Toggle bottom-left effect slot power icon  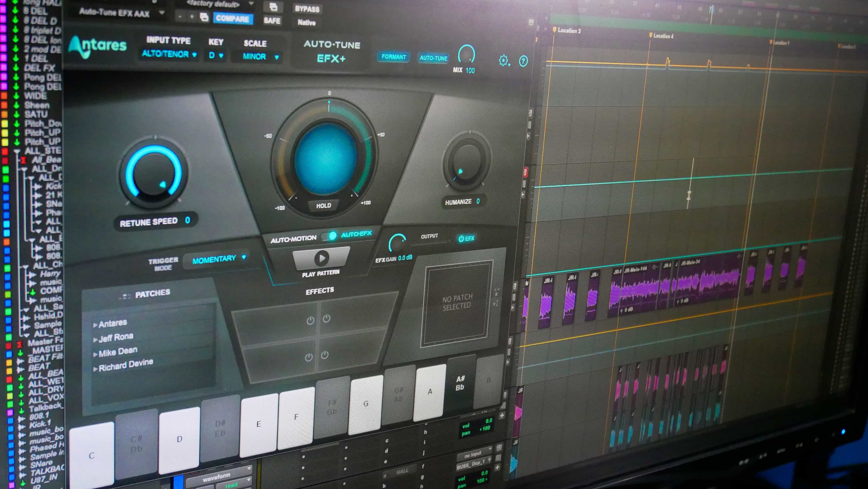click(x=308, y=357)
